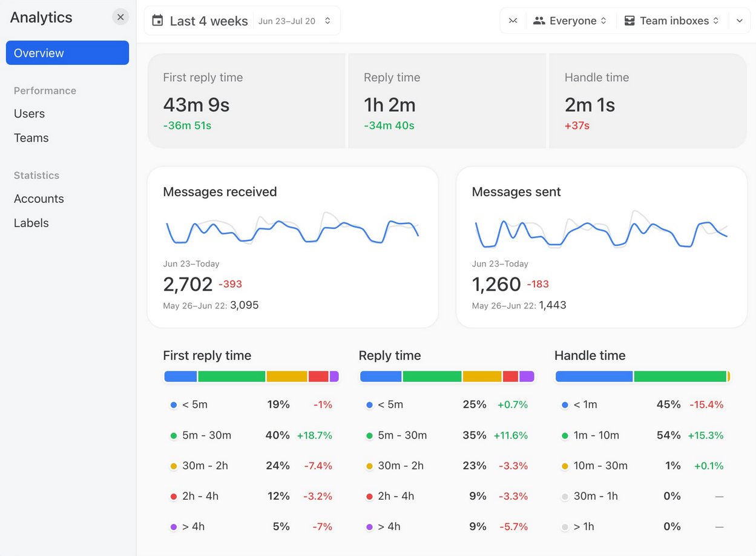Click the red segment of First reply time bar

pos(318,377)
